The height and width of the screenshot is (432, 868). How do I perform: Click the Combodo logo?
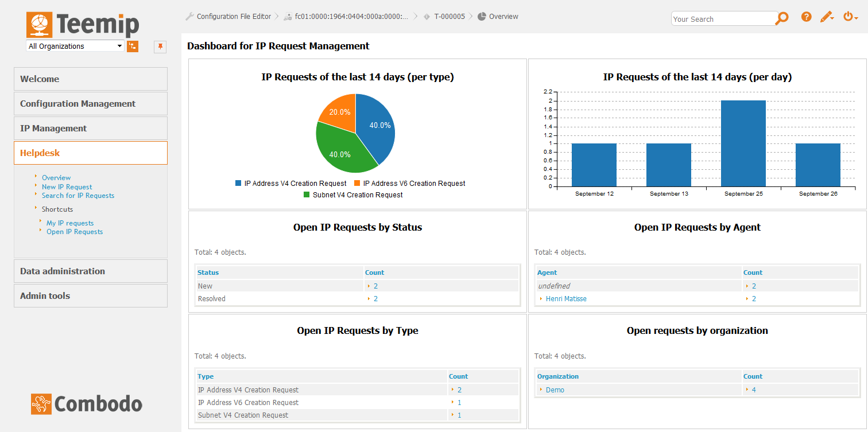pyautogui.click(x=87, y=404)
